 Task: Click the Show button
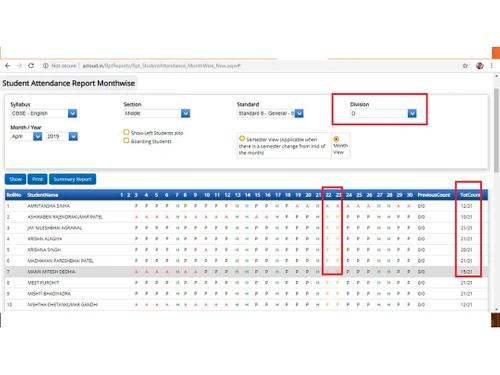pos(15,179)
